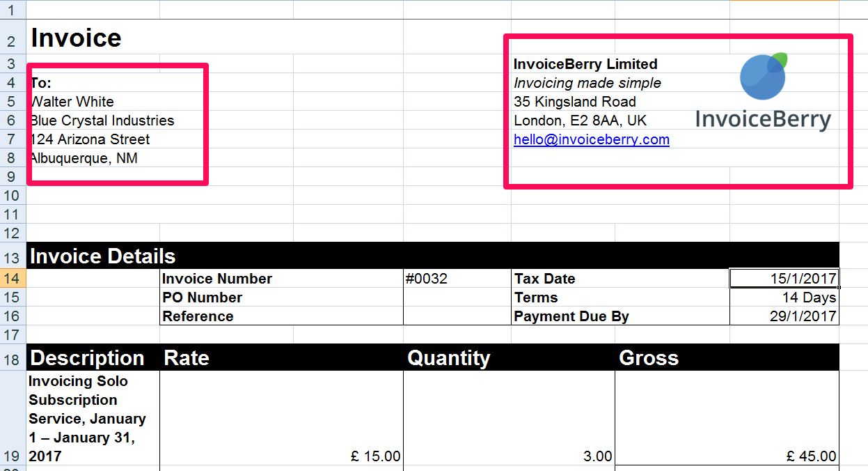Viewport: 868px width, 471px height.
Task: Select row 15 via its row header
Action: (x=13, y=298)
